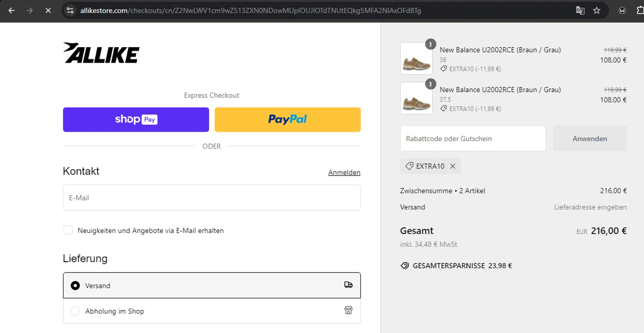The image size is (644, 333).
Task: Click the Gesamtersparnisse savings tag icon
Action: point(404,266)
